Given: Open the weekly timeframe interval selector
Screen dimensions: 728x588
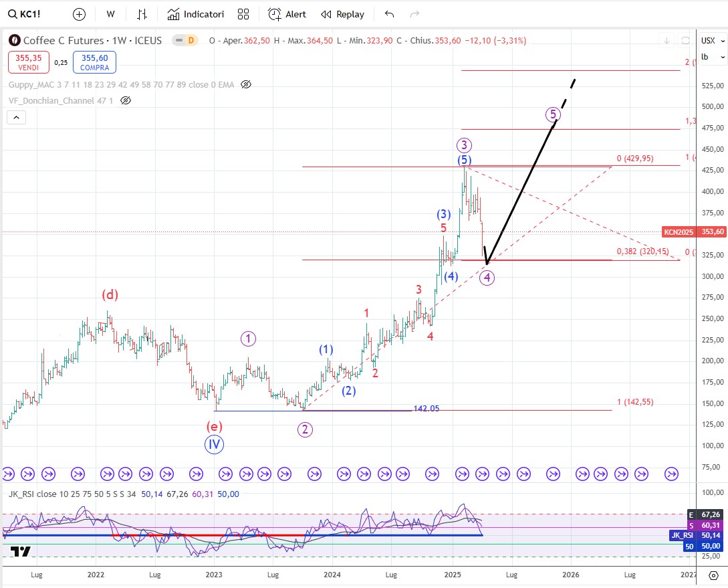Looking at the screenshot, I should click(110, 14).
